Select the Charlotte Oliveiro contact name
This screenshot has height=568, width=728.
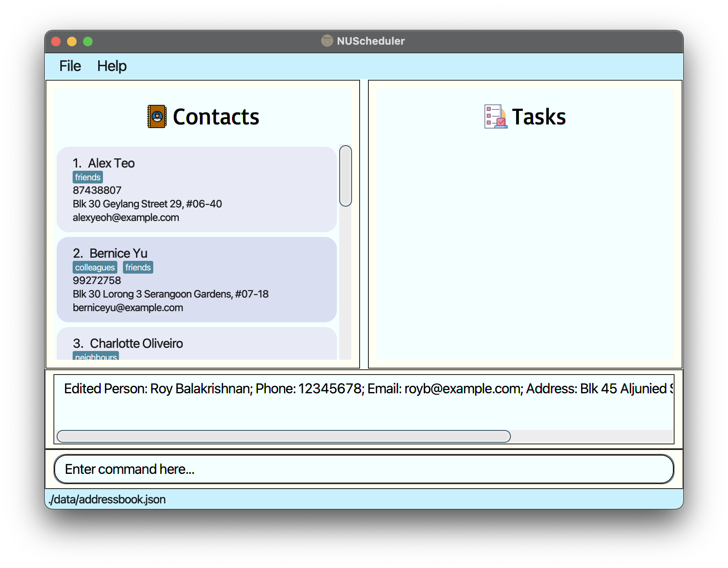tap(136, 343)
